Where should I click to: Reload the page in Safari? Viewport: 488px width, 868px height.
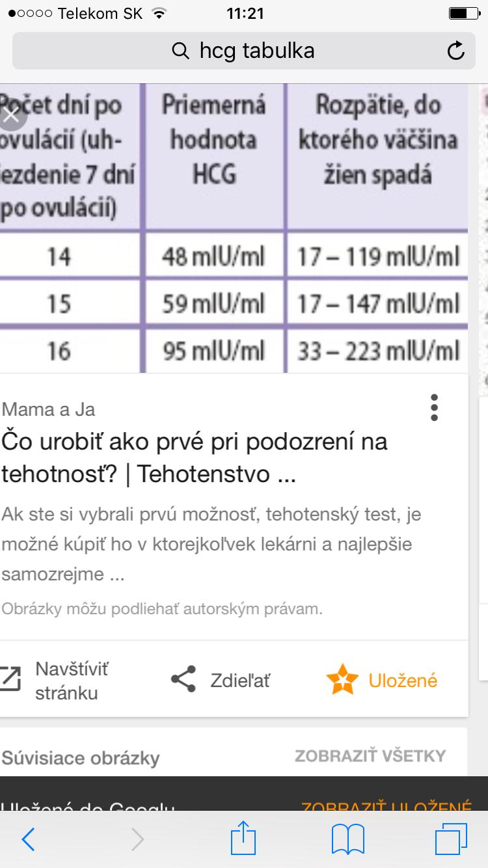click(456, 51)
